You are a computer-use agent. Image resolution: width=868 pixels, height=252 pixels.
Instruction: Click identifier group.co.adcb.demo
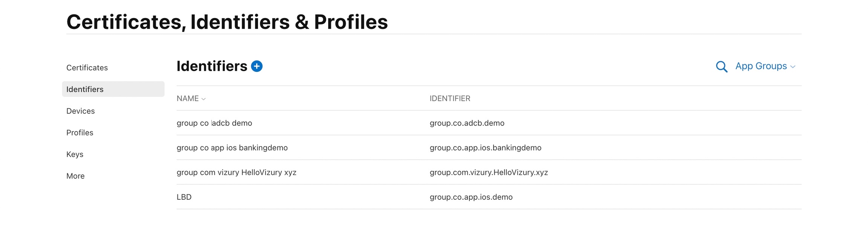pos(467,123)
